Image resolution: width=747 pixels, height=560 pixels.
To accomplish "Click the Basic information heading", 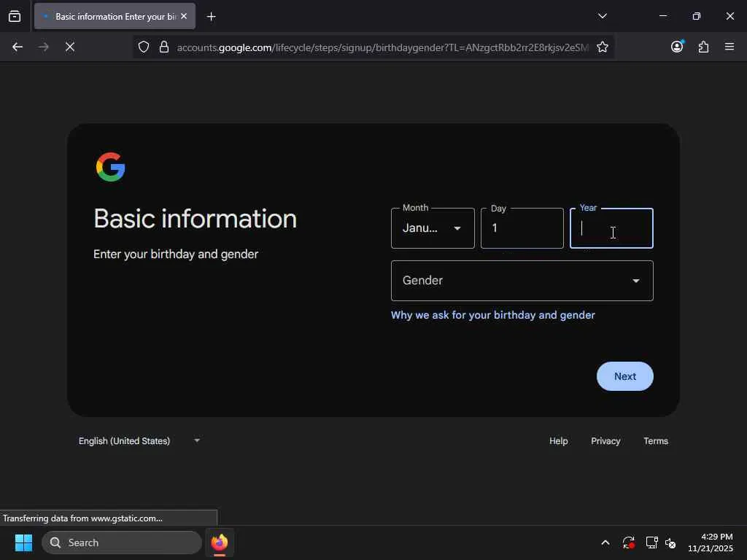I will pyautogui.click(x=195, y=219).
